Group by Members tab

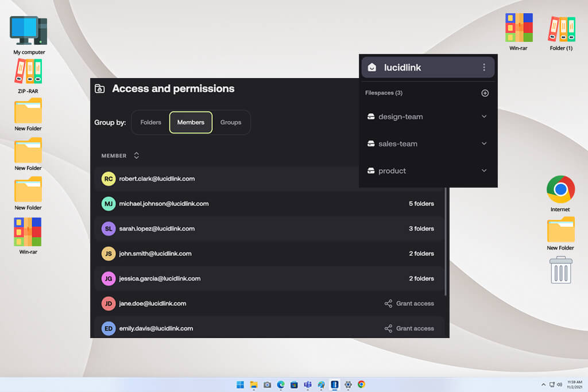(191, 122)
